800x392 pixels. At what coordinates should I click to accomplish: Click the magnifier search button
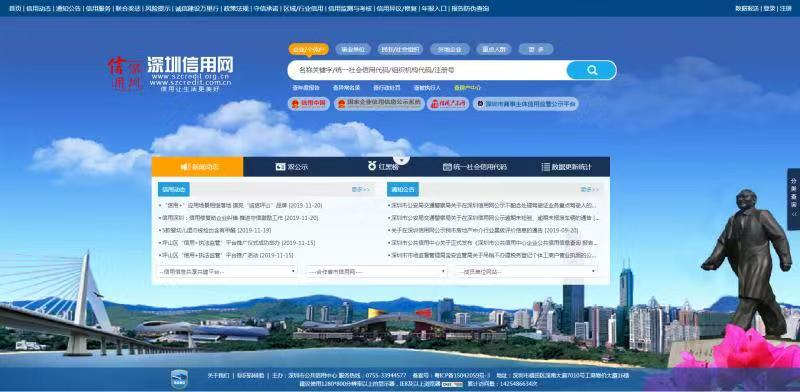(x=591, y=70)
